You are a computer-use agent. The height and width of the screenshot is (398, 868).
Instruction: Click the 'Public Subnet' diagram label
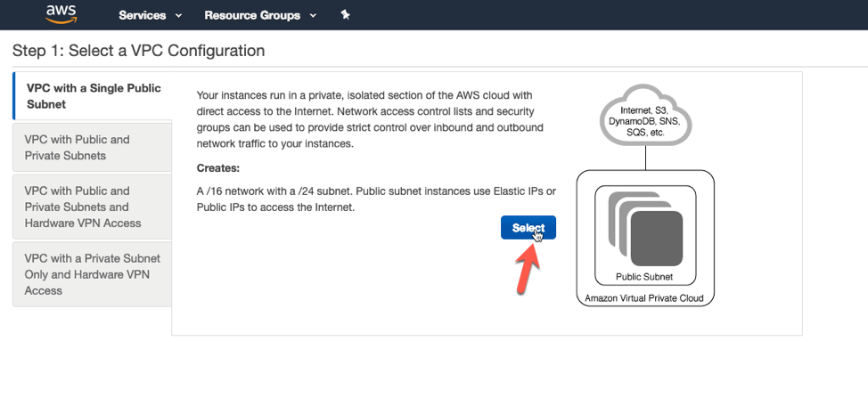tap(644, 277)
